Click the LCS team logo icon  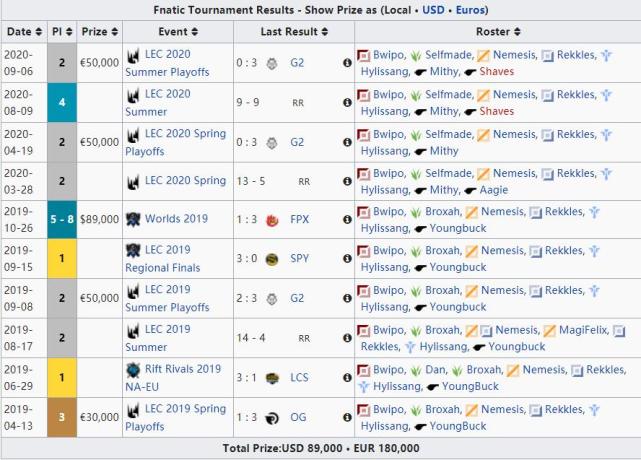(272, 378)
